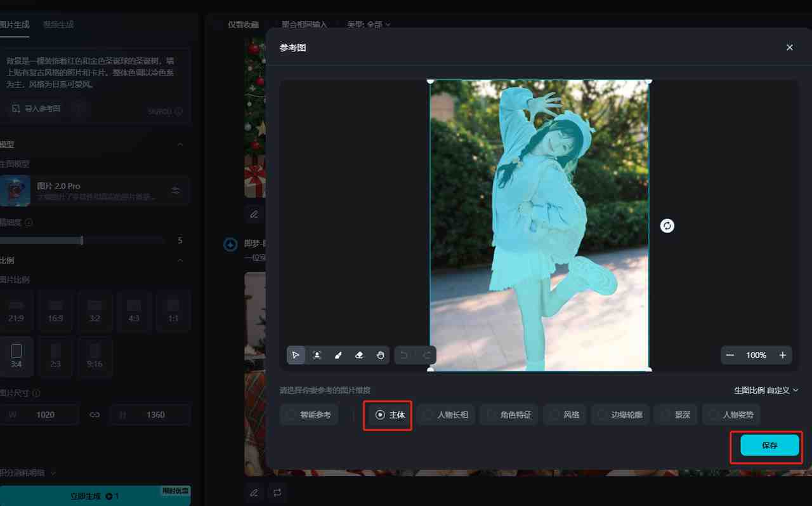Screen dimensions: 812x506
Task: Click the 导入参考图 button
Action: click(37, 109)
